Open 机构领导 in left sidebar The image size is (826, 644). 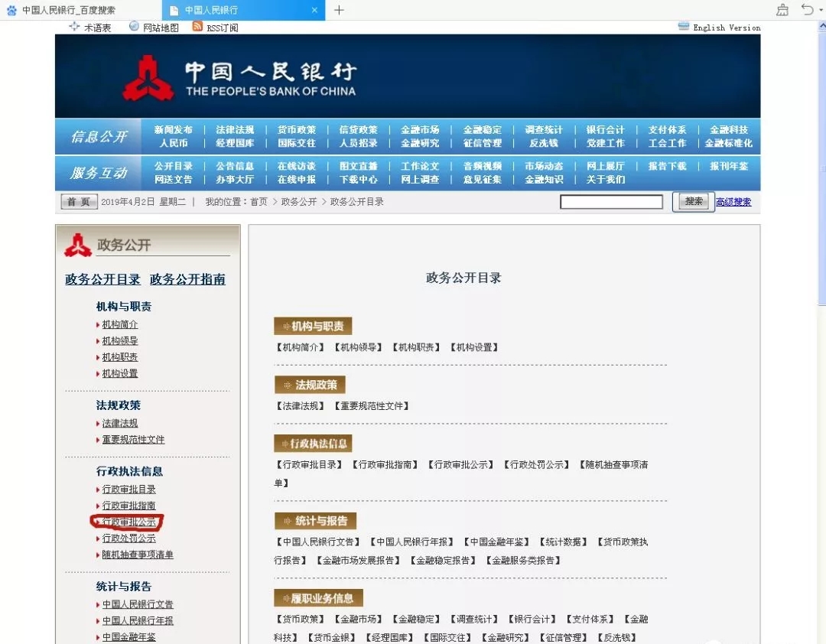pyautogui.click(x=119, y=341)
